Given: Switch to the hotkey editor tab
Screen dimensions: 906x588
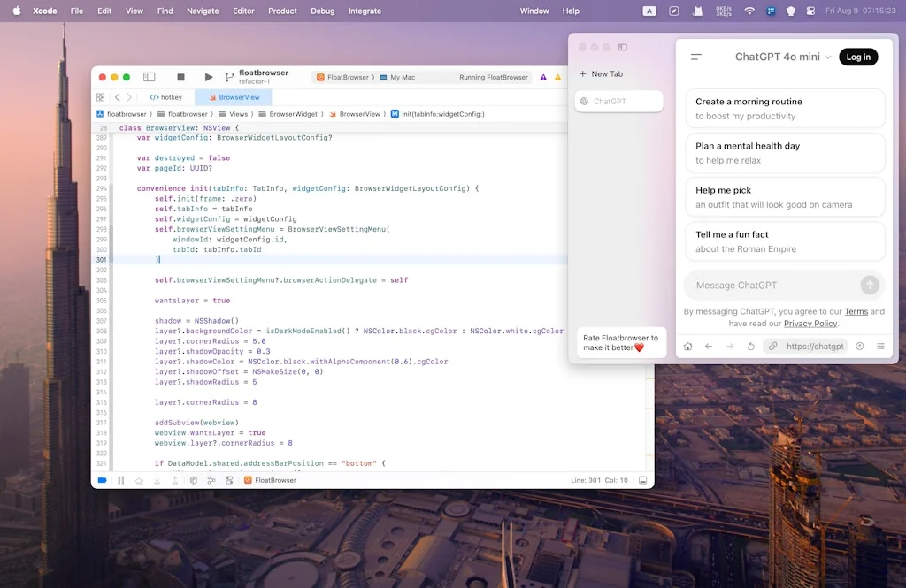Looking at the screenshot, I should (165, 97).
